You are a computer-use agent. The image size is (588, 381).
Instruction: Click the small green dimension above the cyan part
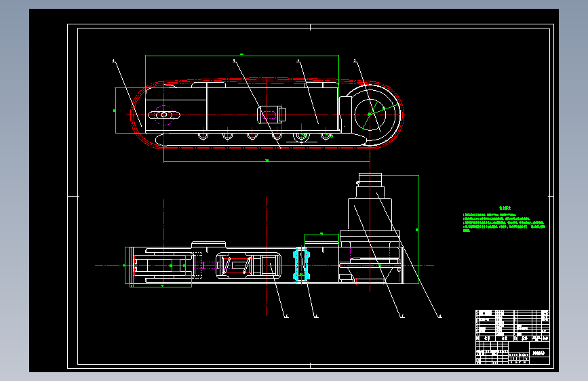[321, 235]
